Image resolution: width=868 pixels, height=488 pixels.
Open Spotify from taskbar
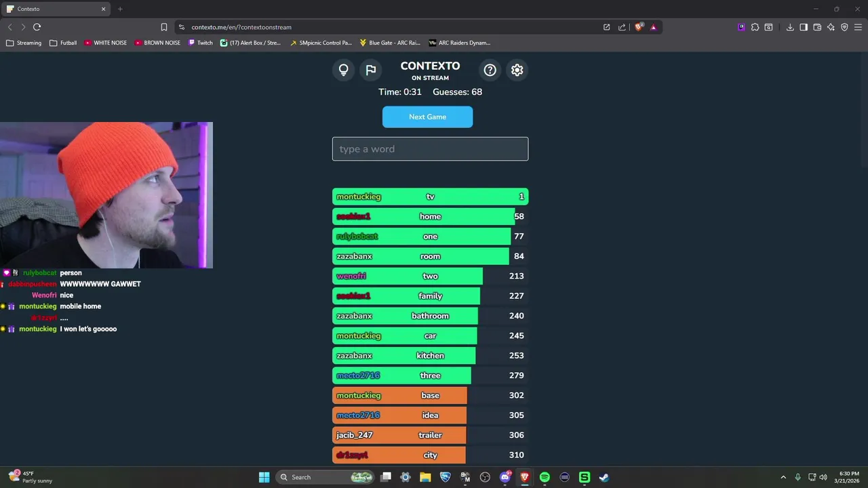545,477
